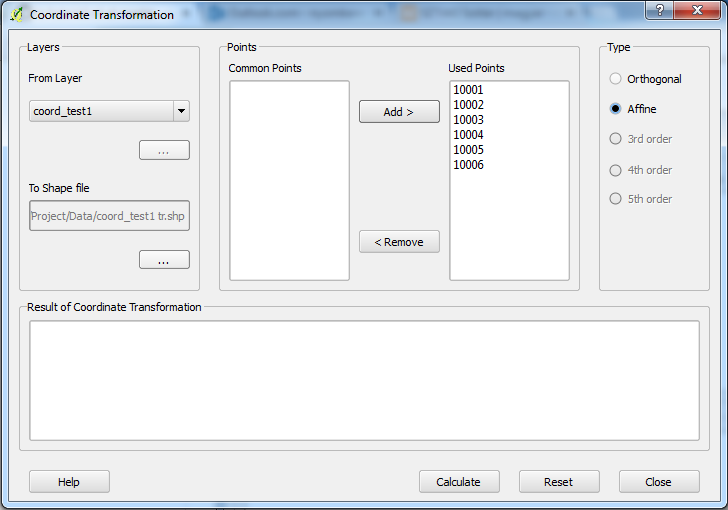Click the To Shape file path field
This screenshot has height=510, width=728.
click(109, 216)
